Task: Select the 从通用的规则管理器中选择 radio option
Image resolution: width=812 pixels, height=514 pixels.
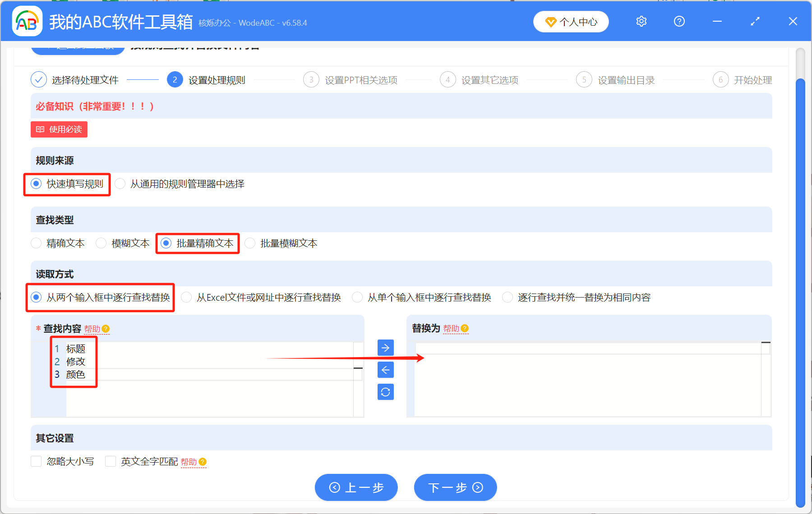Action: 120,184
